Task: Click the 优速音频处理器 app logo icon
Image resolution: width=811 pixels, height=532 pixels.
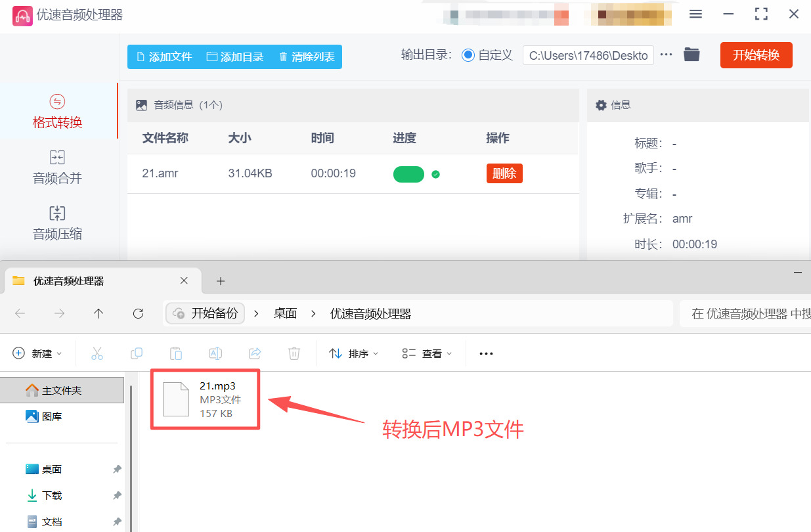Action: pyautogui.click(x=23, y=14)
